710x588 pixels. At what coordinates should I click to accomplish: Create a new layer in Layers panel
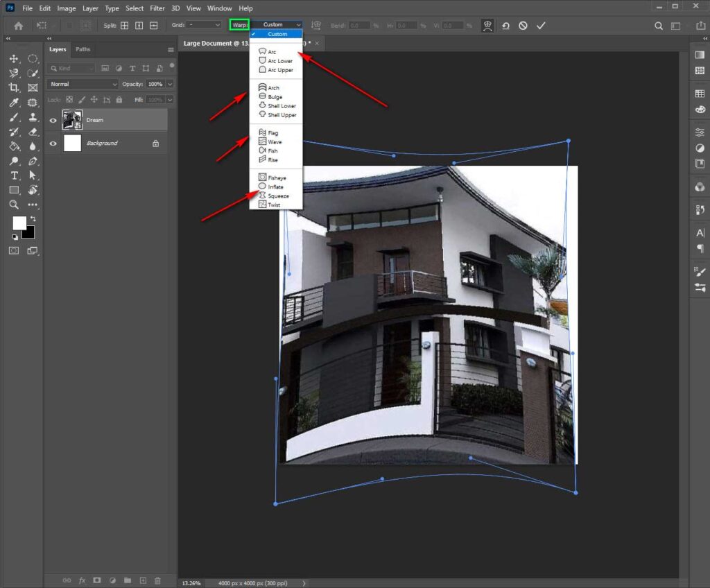143,580
